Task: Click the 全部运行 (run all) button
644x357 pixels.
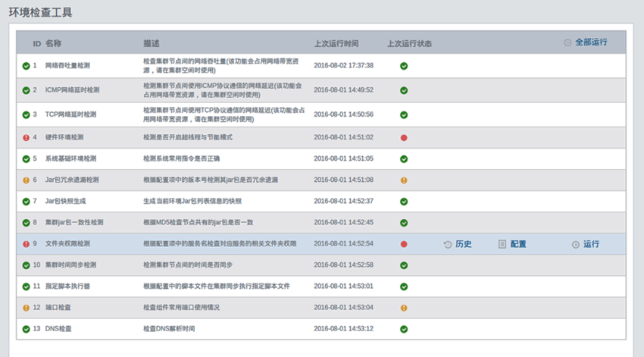Action: (x=585, y=42)
